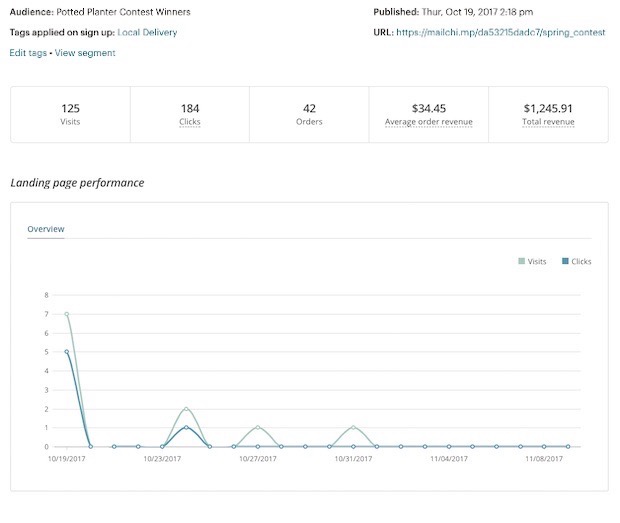Click the 11/08/2017 x-axis date label

click(x=544, y=459)
